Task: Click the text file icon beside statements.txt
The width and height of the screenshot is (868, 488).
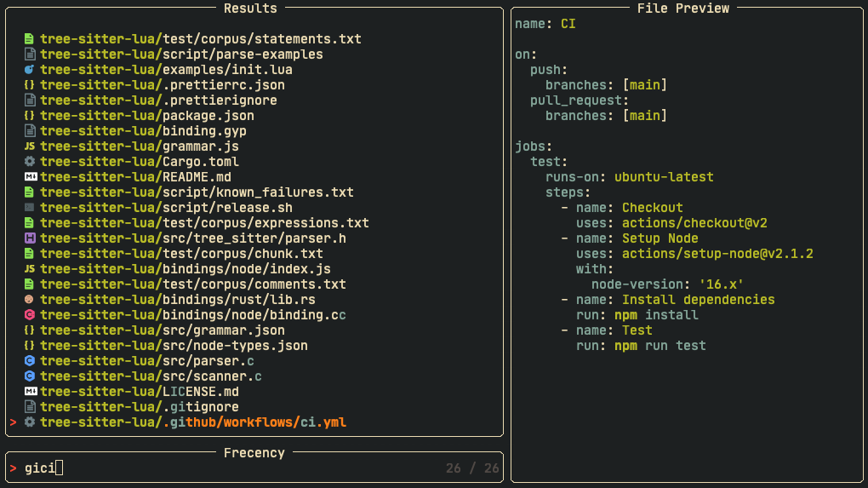Action: click(x=29, y=39)
